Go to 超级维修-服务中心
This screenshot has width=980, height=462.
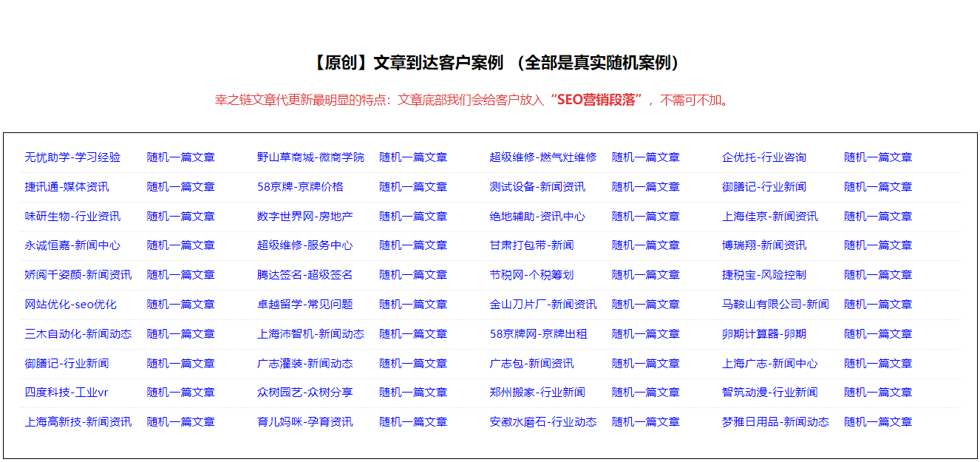[305, 245]
